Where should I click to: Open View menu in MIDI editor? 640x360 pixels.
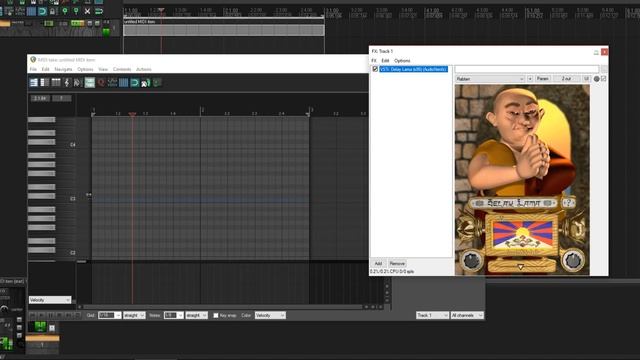(103, 69)
